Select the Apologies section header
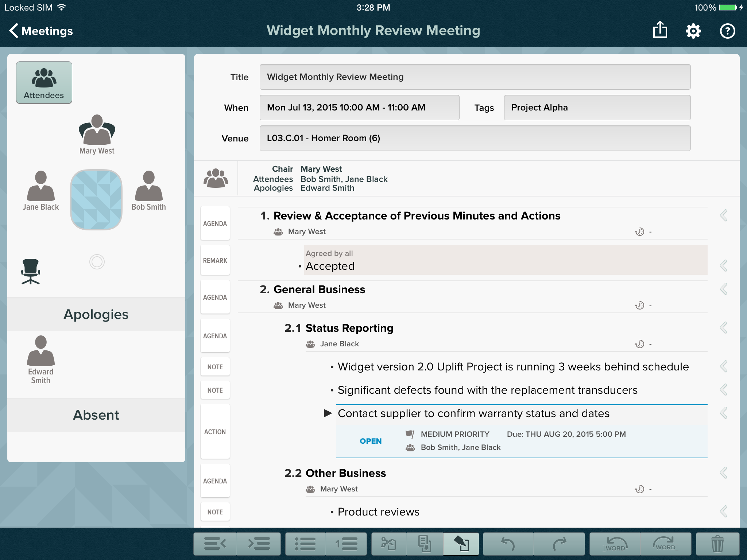747x560 pixels. pyautogui.click(x=96, y=314)
